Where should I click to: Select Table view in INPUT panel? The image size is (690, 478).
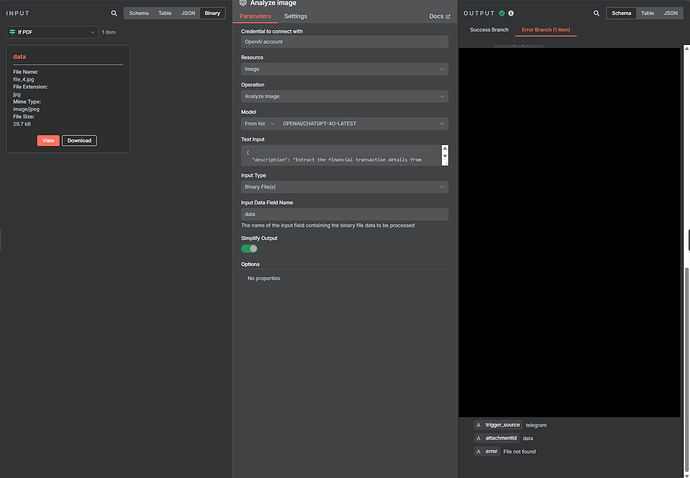coord(165,13)
